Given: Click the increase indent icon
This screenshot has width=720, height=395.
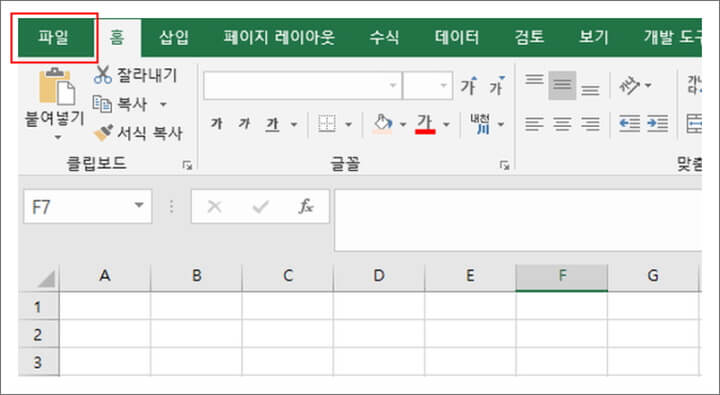Looking at the screenshot, I should pyautogui.click(x=658, y=124).
